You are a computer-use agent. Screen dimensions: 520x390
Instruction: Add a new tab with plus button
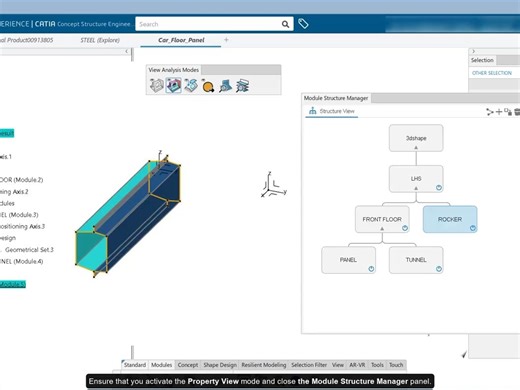226,40
